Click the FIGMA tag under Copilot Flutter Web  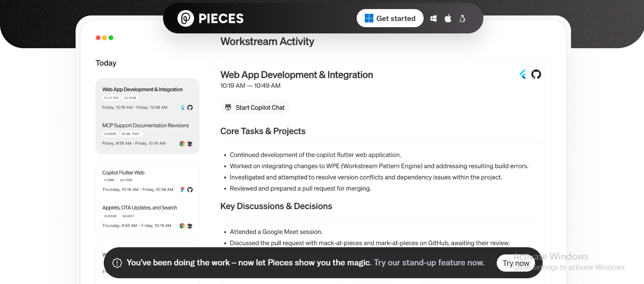[x=109, y=180]
